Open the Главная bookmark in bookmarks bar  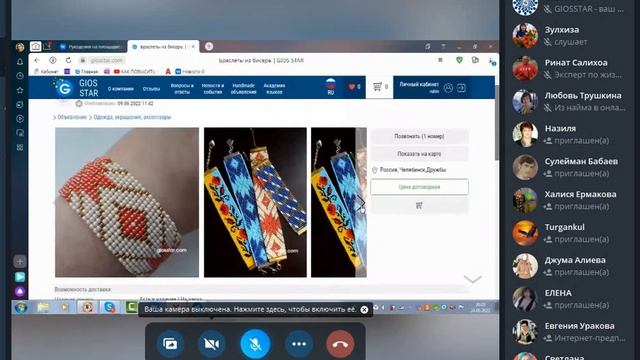coord(86,71)
